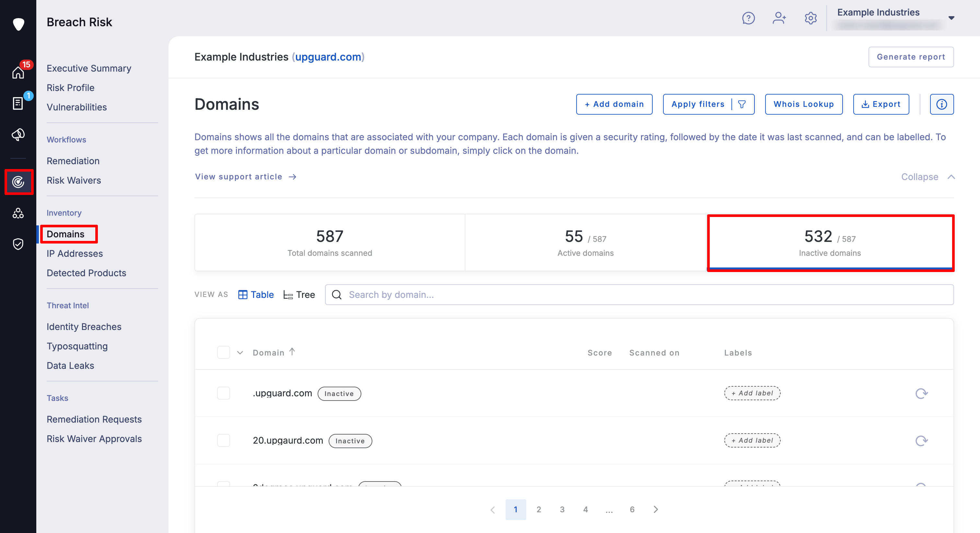Open the reports icon in left rail
This screenshot has width=980, height=533.
click(x=18, y=103)
